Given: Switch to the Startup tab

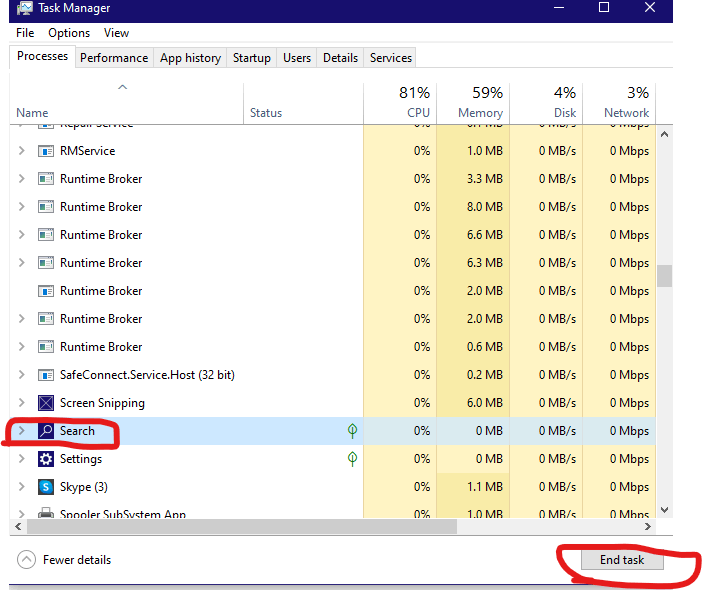Looking at the screenshot, I should click(x=252, y=58).
